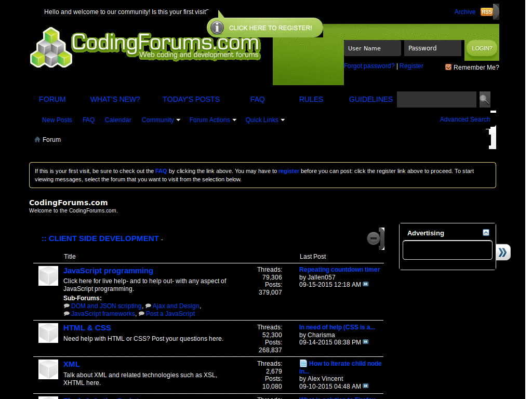This screenshot has height=399, width=532.
Task: Toggle the Remember Me checkbox
Action: pyautogui.click(x=448, y=67)
